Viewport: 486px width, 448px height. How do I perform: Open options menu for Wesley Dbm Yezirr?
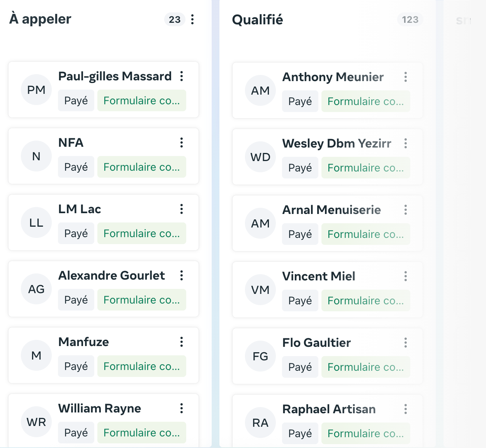406,143
